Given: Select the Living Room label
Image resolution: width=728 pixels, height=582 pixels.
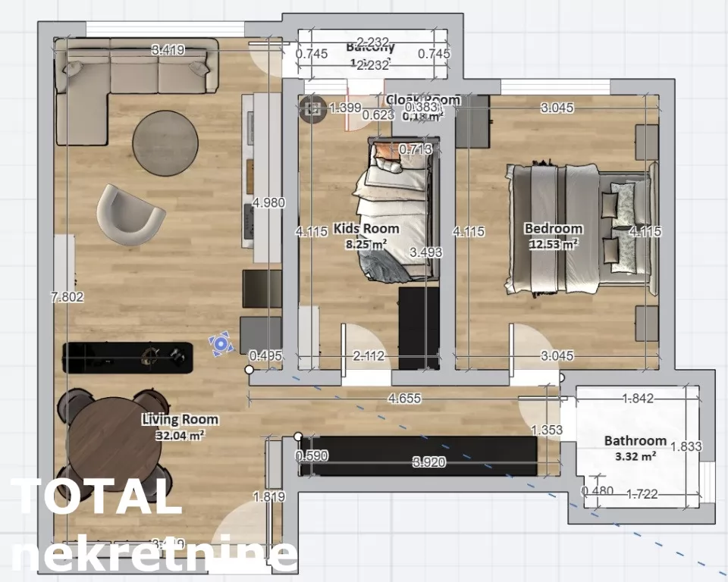Looking at the screenshot, I should coord(180,420).
